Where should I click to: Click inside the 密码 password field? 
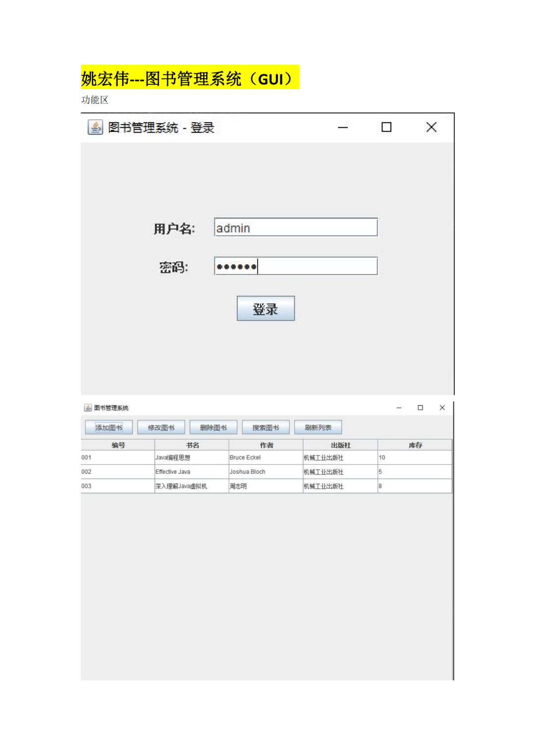[x=295, y=266]
